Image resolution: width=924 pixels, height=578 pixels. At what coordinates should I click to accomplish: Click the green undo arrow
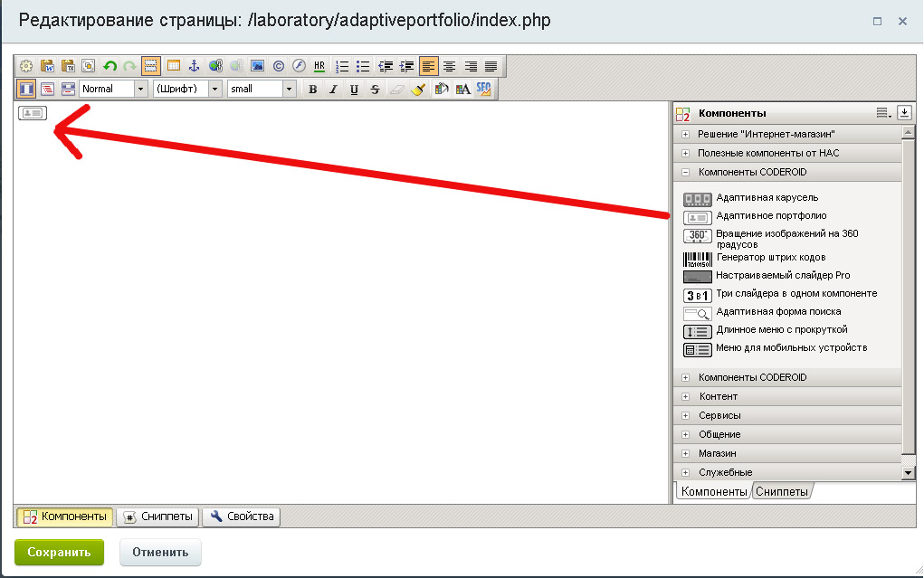(110, 66)
